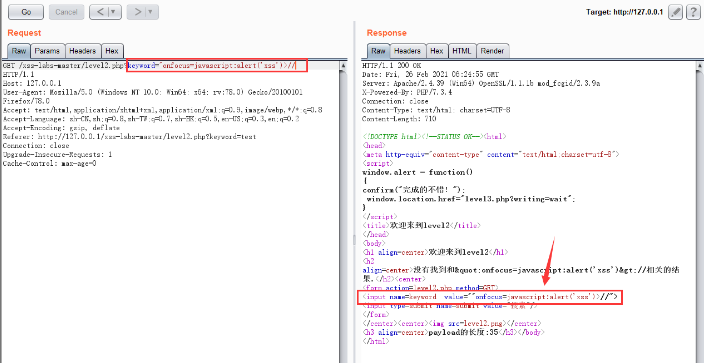Go back with the < history button
Viewport: 704px width, 363px height.
coord(99,12)
